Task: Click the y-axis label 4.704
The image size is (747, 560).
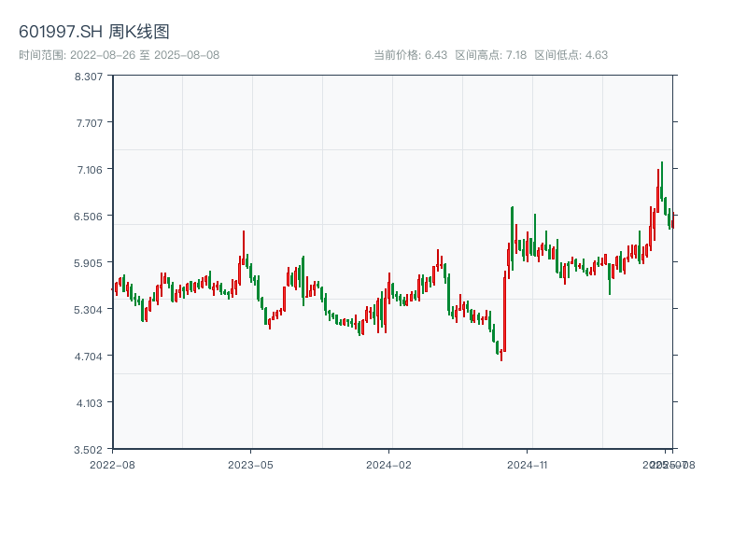Action: (x=89, y=357)
